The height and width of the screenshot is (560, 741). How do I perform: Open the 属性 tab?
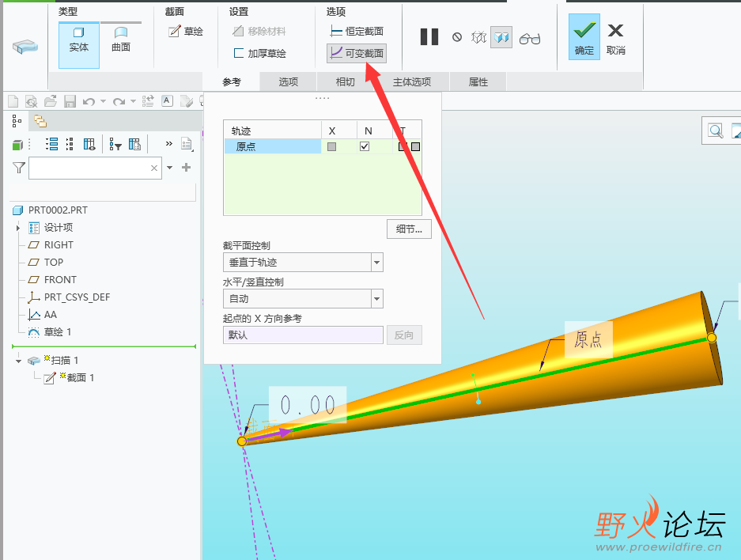478,81
